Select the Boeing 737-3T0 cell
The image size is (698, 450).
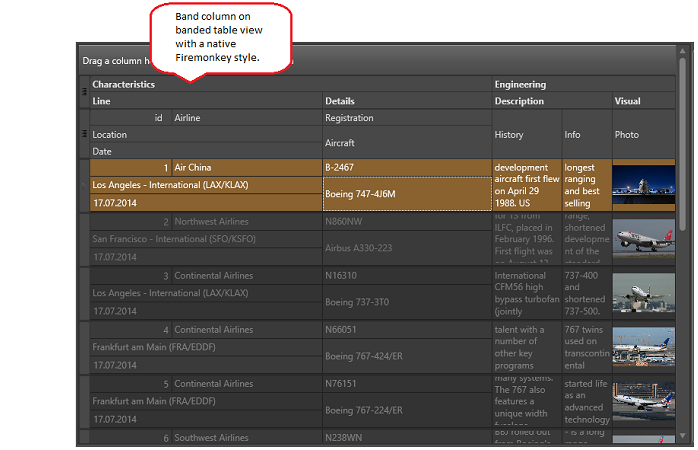pos(407,302)
